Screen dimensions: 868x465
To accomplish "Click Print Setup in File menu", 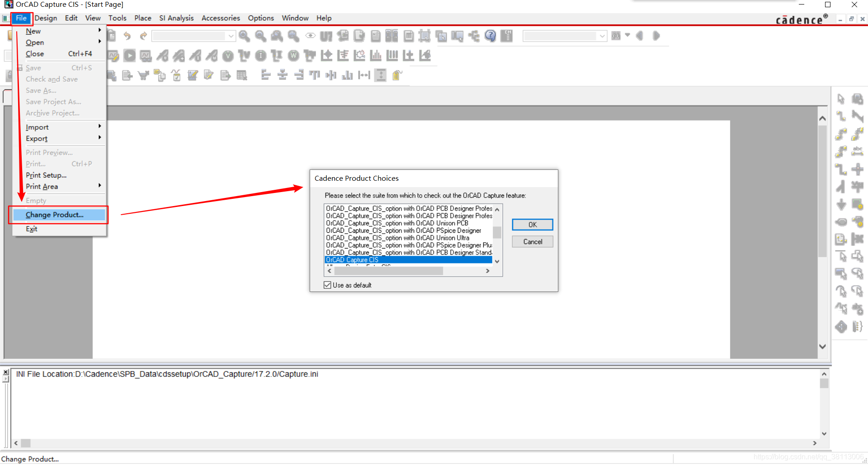I will 46,175.
